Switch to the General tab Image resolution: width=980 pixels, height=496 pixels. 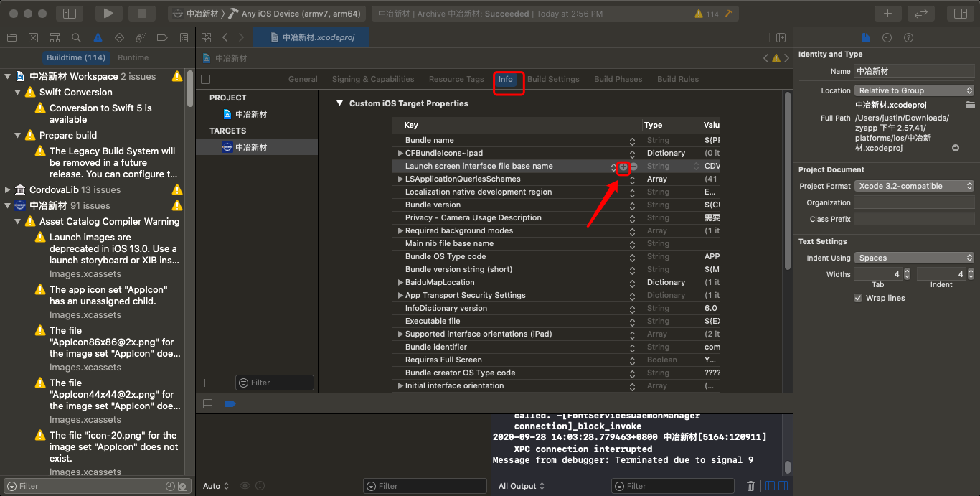pos(303,79)
